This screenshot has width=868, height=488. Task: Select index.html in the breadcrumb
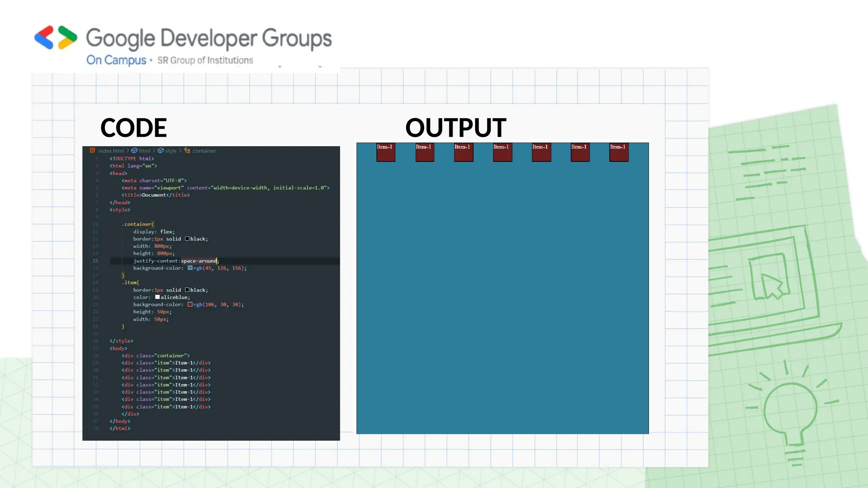click(x=111, y=151)
